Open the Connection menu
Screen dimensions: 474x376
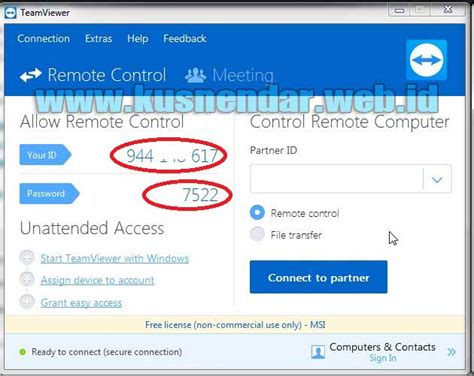[44, 39]
